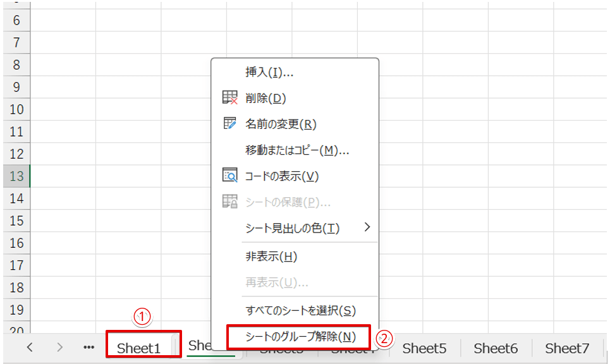Expand the シート見出しの色 submenu arrow
Viewport: 610px width, 364px height.
point(367,227)
